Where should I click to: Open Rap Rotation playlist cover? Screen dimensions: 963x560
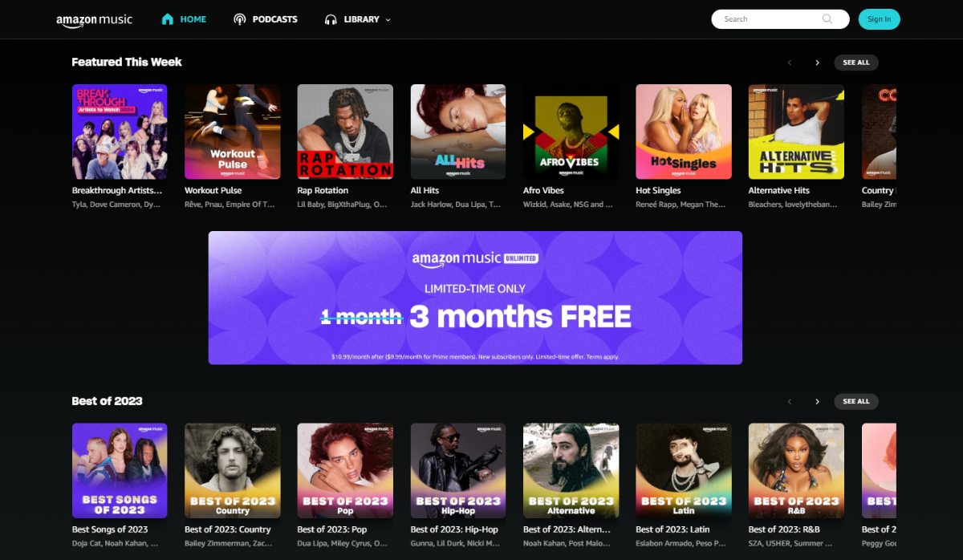click(x=345, y=132)
